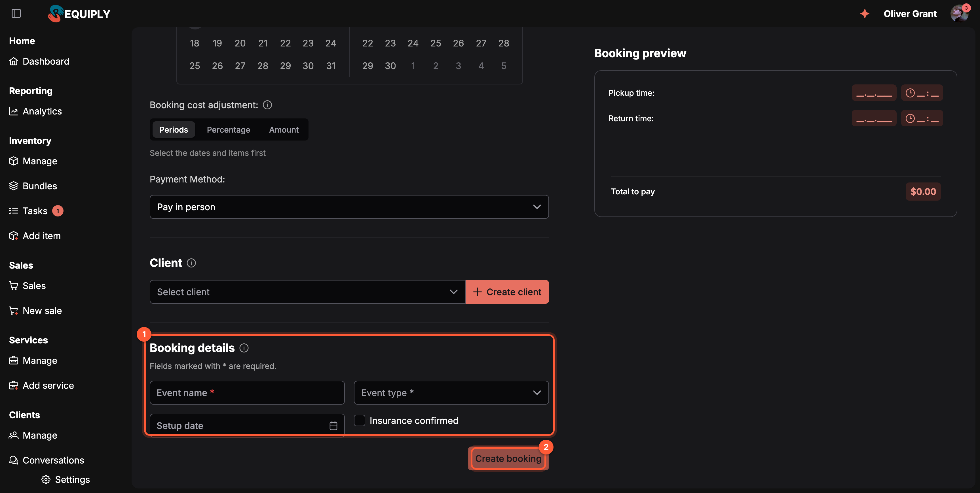Click the $0.00 total amount
The image size is (980, 493).
coord(923,191)
